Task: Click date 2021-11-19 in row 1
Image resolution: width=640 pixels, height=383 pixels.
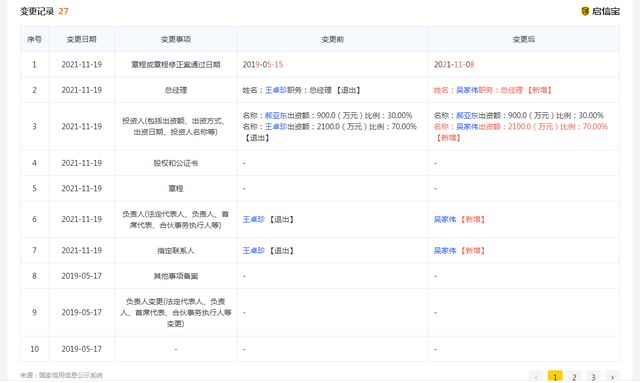Action: coord(82,65)
